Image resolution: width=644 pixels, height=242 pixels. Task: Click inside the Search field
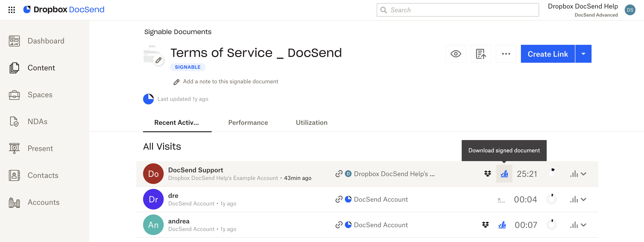pos(457,10)
